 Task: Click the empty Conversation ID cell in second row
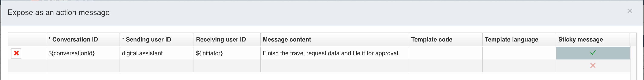coord(83,66)
